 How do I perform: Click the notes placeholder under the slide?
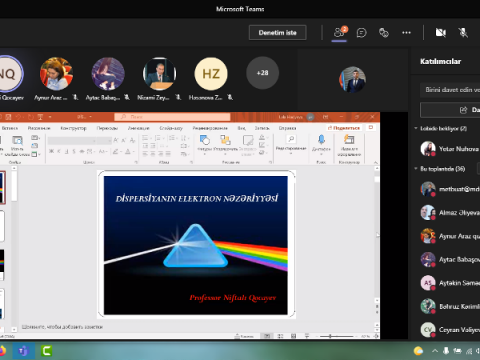pos(62,327)
